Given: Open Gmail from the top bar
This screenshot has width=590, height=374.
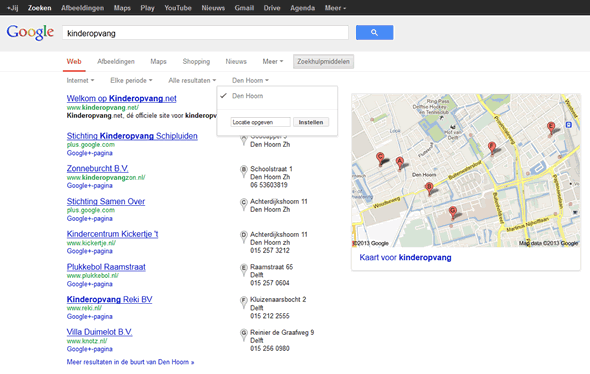Looking at the screenshot, I should point(244,8).
